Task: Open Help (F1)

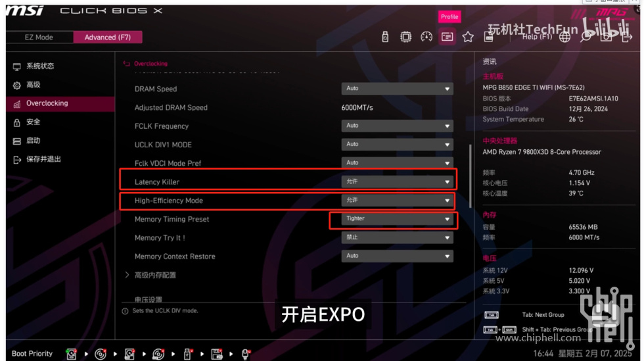Action: tap(537, 37)
